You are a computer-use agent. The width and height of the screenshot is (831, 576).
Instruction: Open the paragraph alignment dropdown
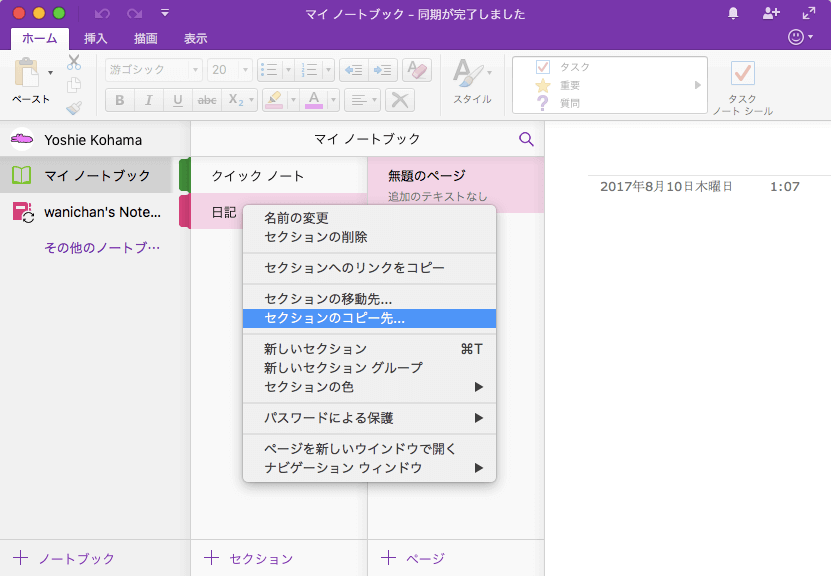point(363,100)
